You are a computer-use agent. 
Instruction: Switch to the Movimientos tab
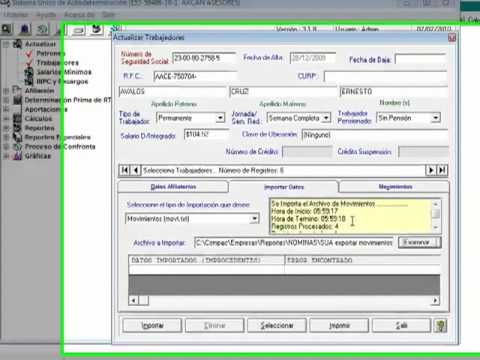pos(395,187)
